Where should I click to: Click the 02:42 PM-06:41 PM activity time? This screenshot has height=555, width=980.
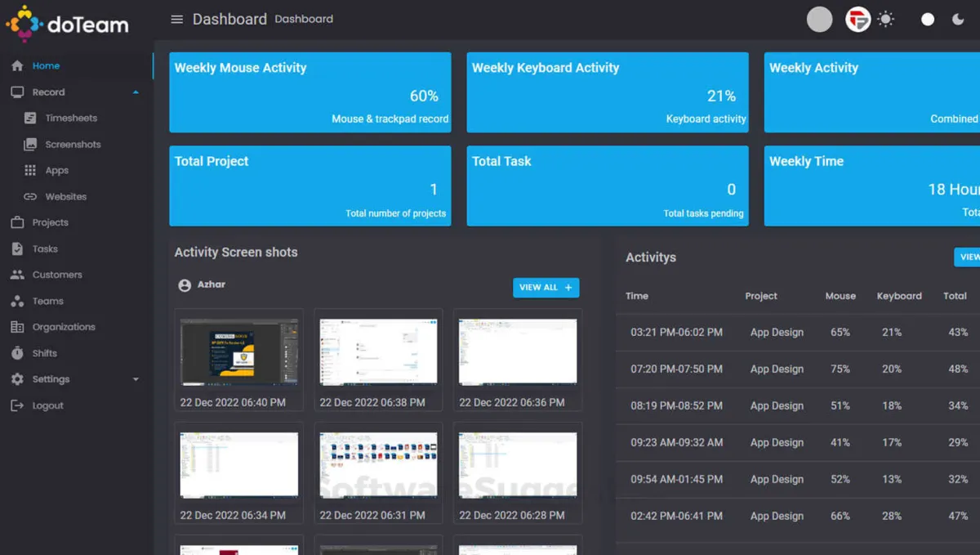pos(676,517)
